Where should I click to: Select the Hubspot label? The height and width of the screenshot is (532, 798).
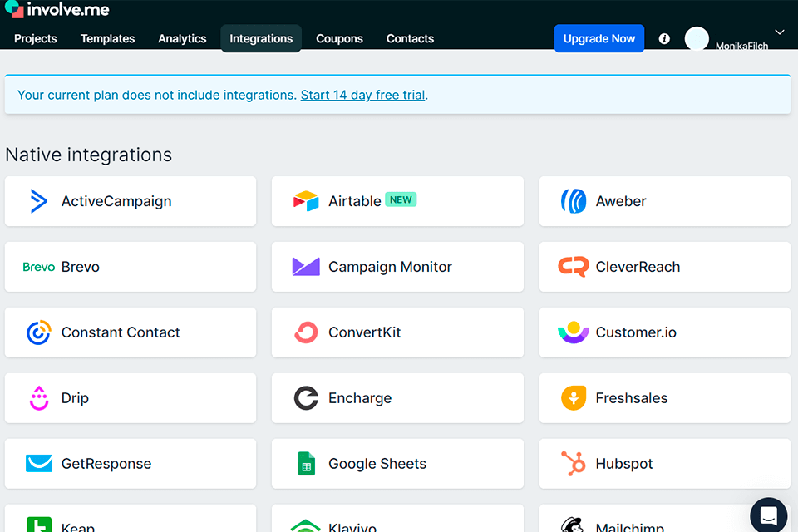tap(624, 464)
